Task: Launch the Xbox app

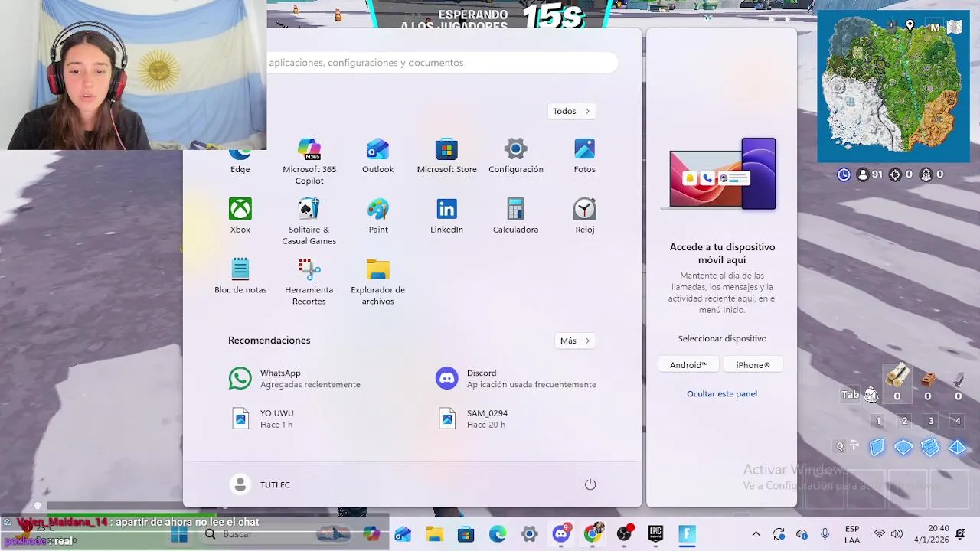Action: point(240,216)
